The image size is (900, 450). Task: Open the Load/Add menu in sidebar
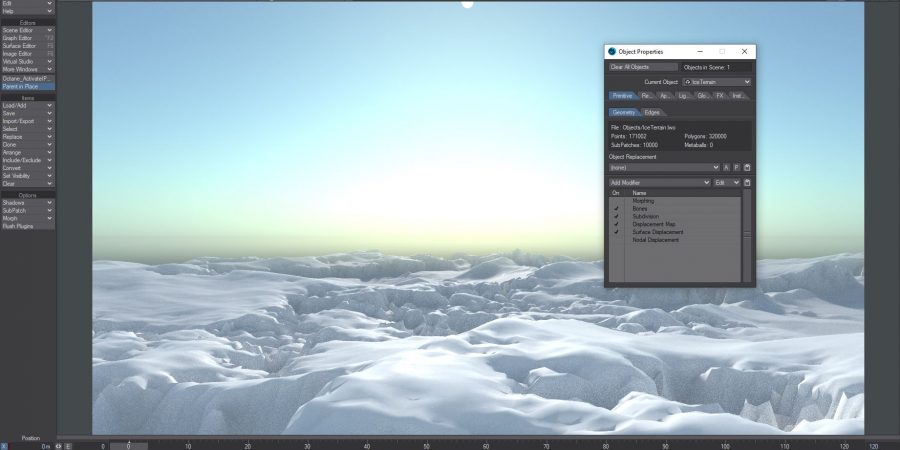[27, 105]
